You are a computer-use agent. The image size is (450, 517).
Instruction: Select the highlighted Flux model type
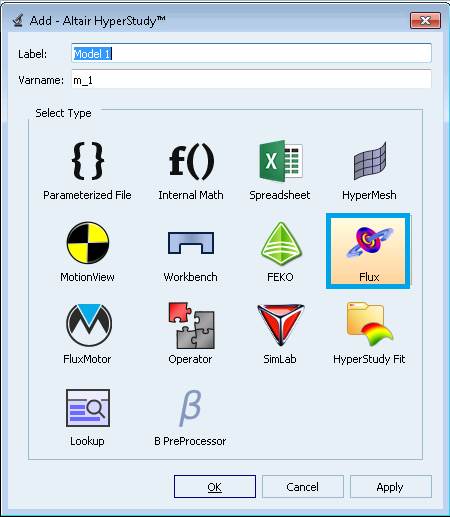(368, 251)
